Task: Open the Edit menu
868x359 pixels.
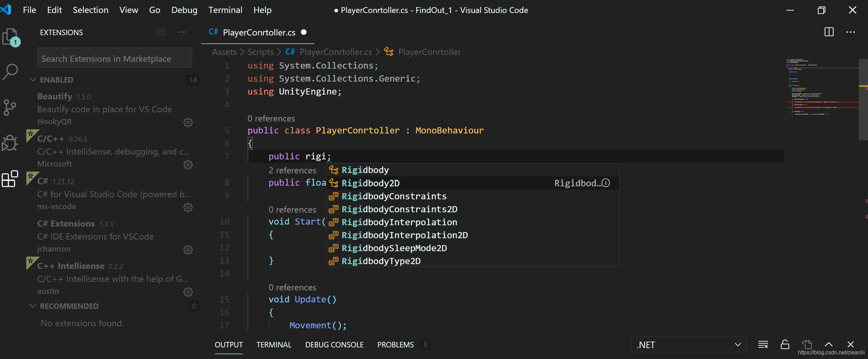Action: click(54, 10)
